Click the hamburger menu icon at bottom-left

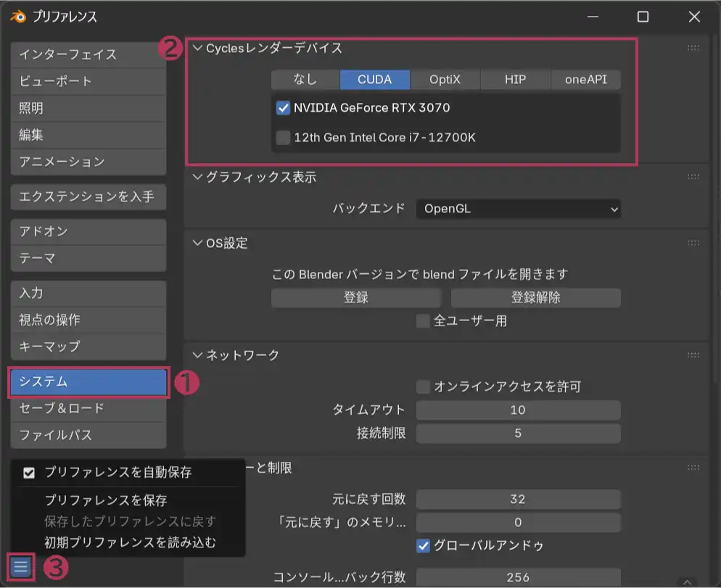(20, 566)
